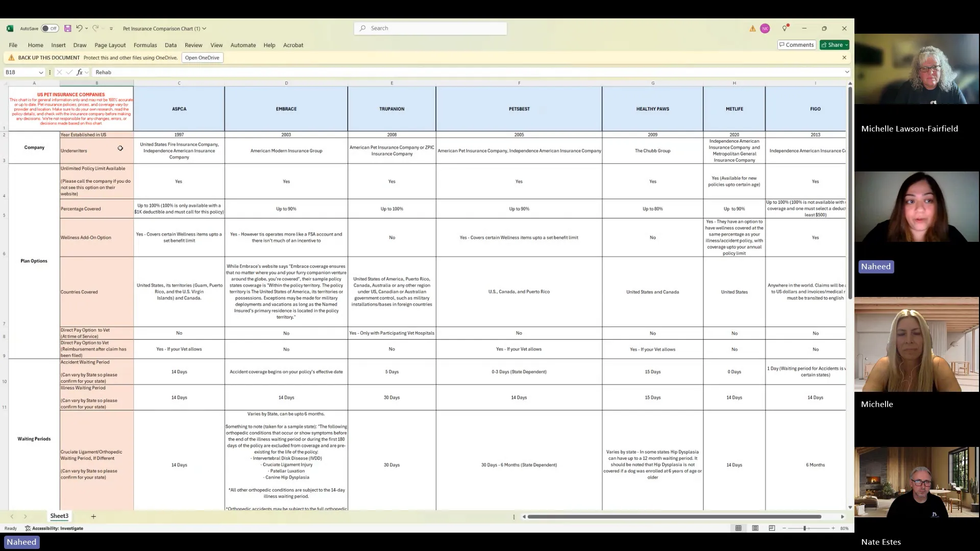This screenshot has width=980, height=551.
Task: Toggle the AutoSave switch
Action: click(x=50, y=29)
